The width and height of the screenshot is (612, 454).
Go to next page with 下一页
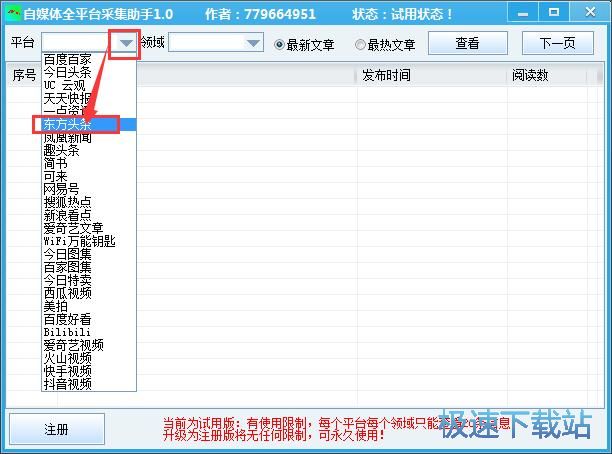pyautogui.click(x=558, y=43)
